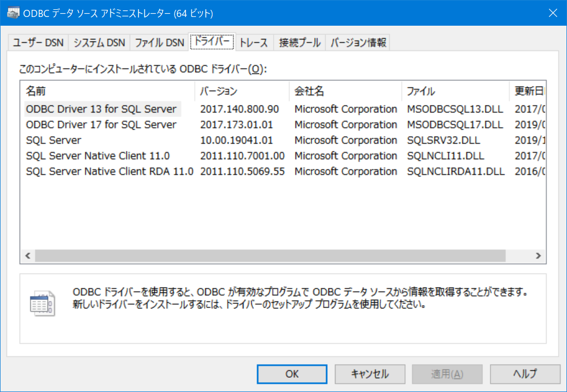Click the 更新日 column header

point(528,91)
